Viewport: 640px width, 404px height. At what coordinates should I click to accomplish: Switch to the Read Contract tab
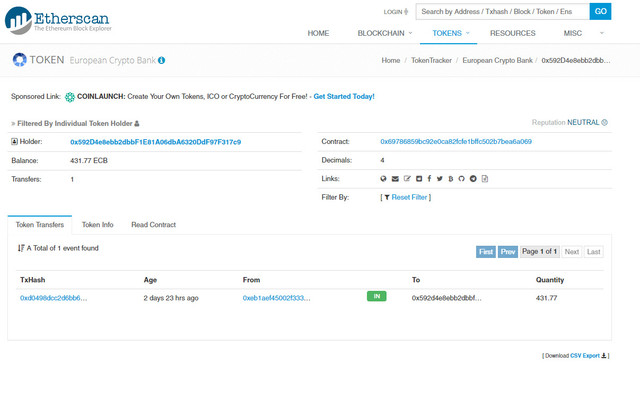click(x=153, y=225)
